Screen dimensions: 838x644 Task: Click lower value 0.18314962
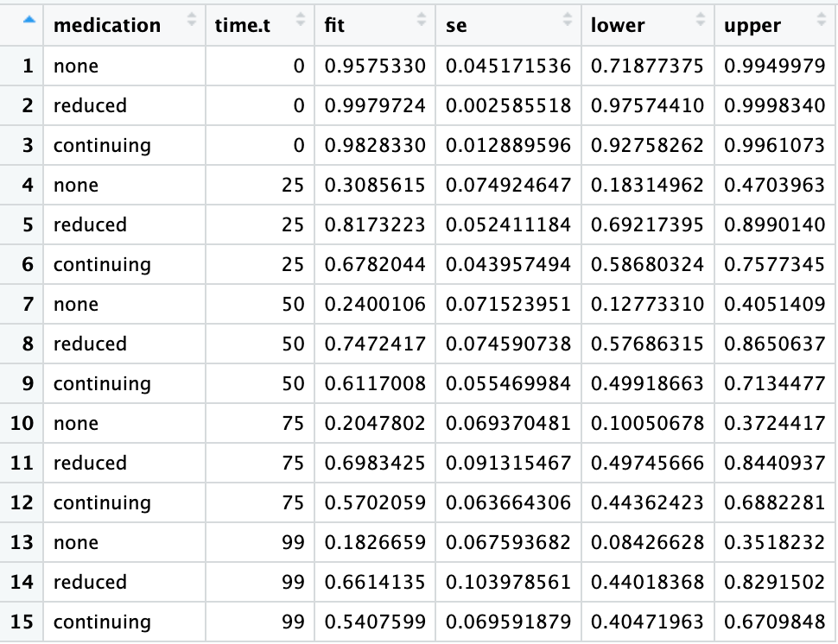click(x=647, y=185)
